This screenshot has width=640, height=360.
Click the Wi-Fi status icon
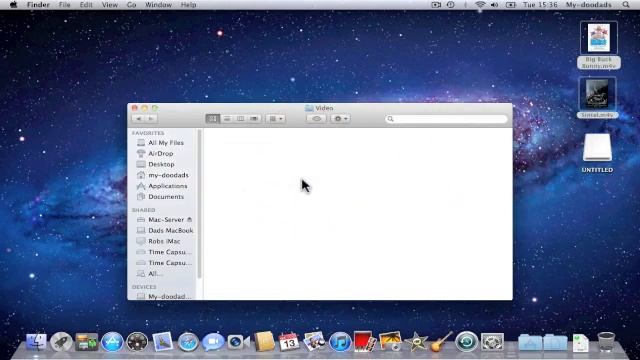point(480,5)
